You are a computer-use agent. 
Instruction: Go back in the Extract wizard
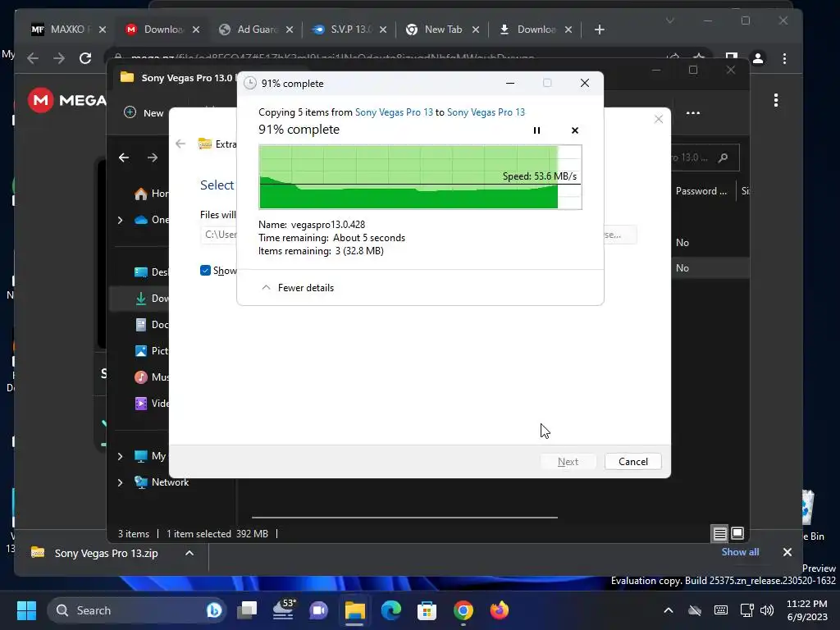coord(180,144)
